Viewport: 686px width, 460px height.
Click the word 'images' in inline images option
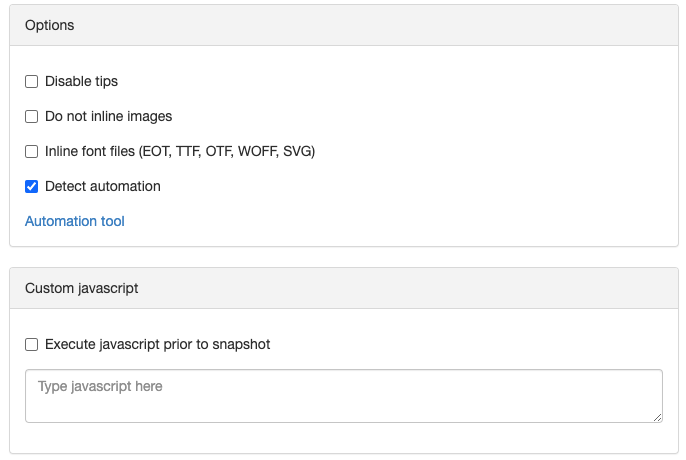(150, 117)
